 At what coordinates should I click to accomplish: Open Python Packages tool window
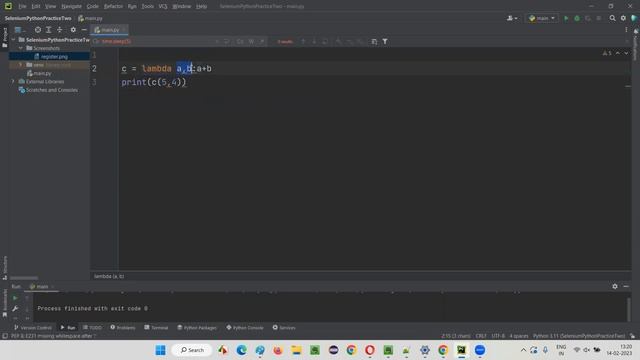click(197, 328)
